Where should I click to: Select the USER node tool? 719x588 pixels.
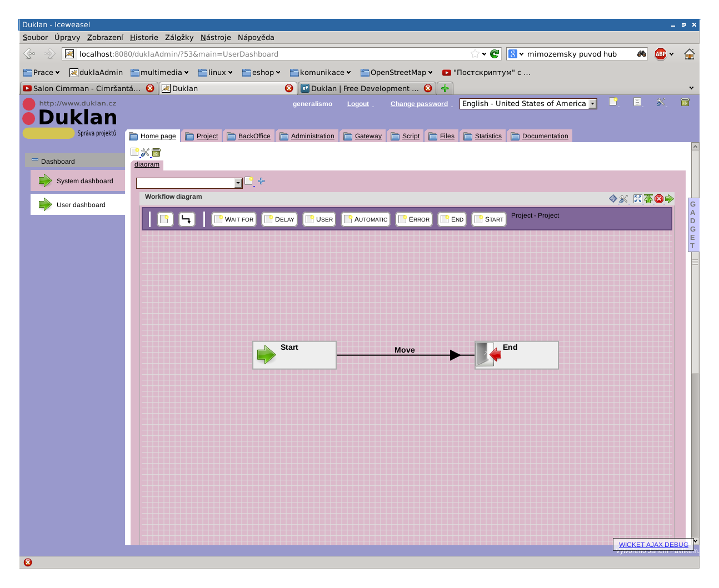click(319, 219)
